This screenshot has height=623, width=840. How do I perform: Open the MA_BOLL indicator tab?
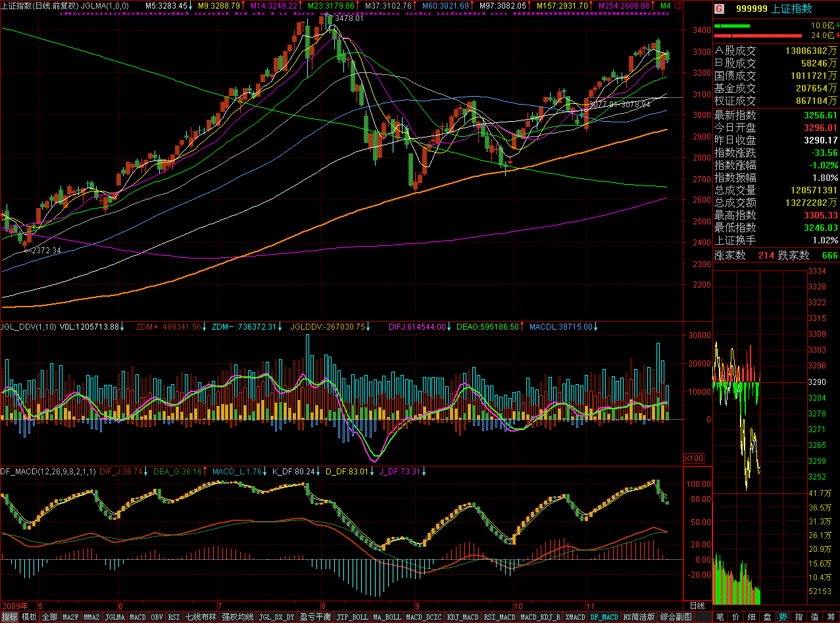click(x=387, y=617)
